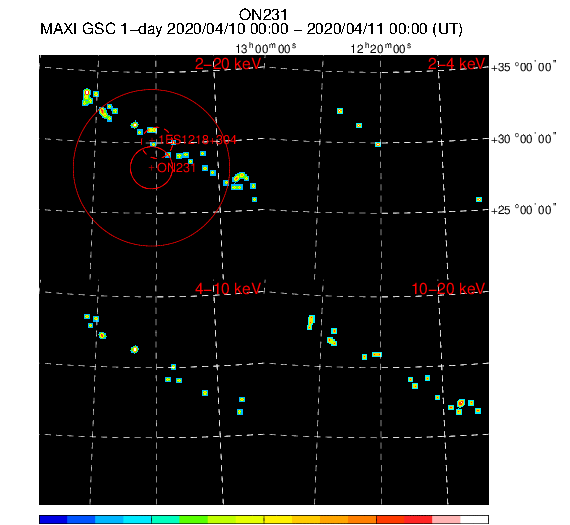Click the dark blue end of colorbar

tap(53, 519)
